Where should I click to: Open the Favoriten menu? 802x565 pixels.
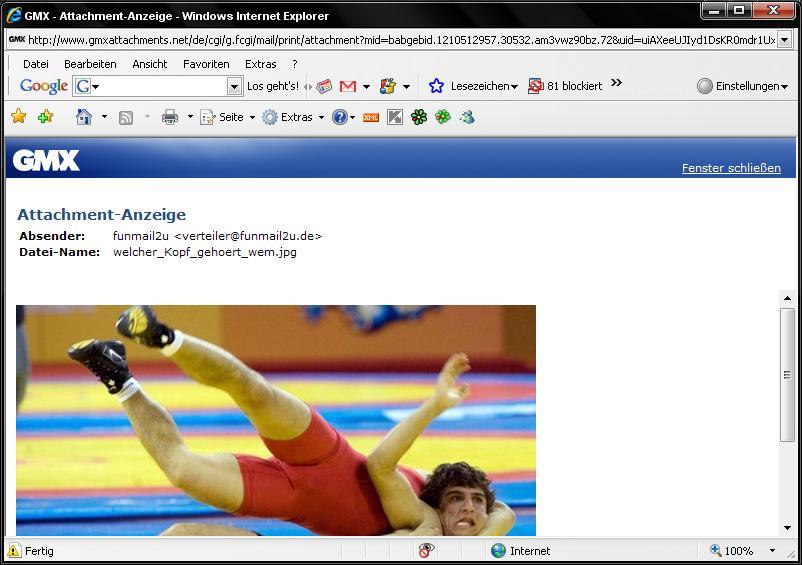pyautogui.click(x=206, y=64)
